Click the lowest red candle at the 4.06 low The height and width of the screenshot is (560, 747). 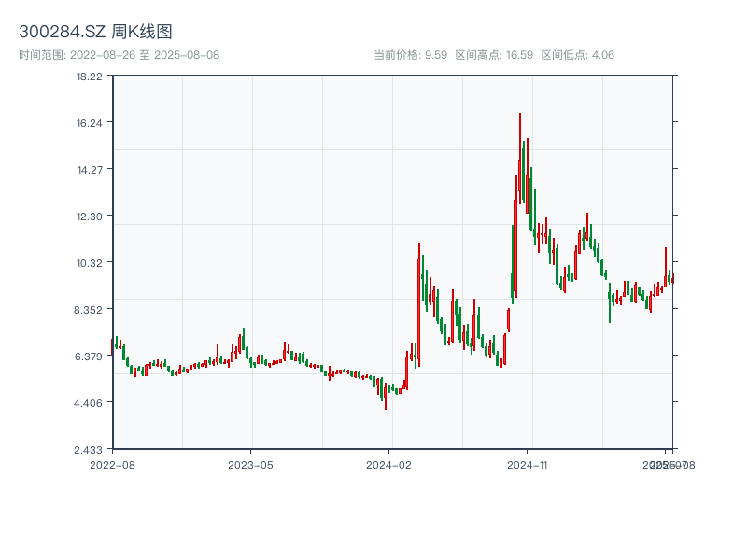tap(386, 394)
